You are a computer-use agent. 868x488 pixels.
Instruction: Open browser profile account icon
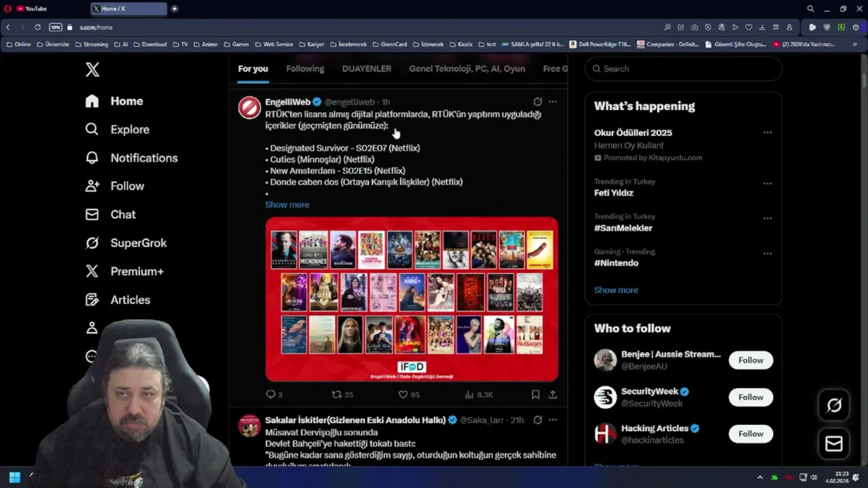[789, 27]
